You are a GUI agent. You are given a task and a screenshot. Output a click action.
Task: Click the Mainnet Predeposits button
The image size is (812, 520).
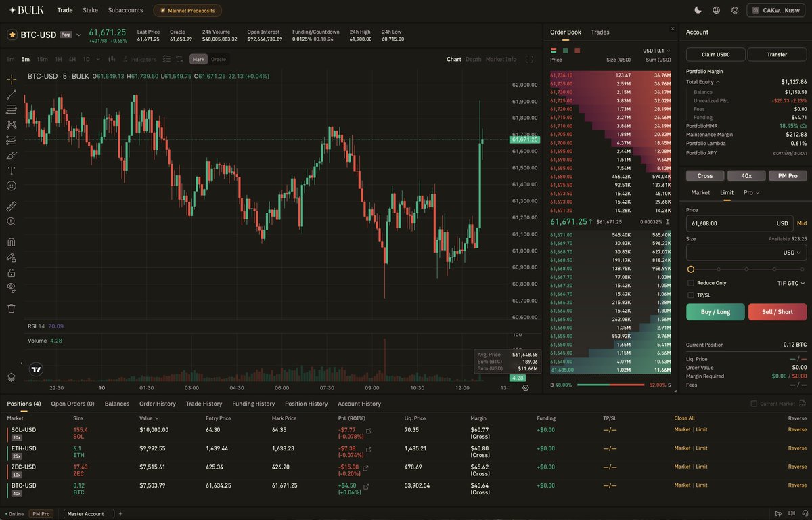187,10
